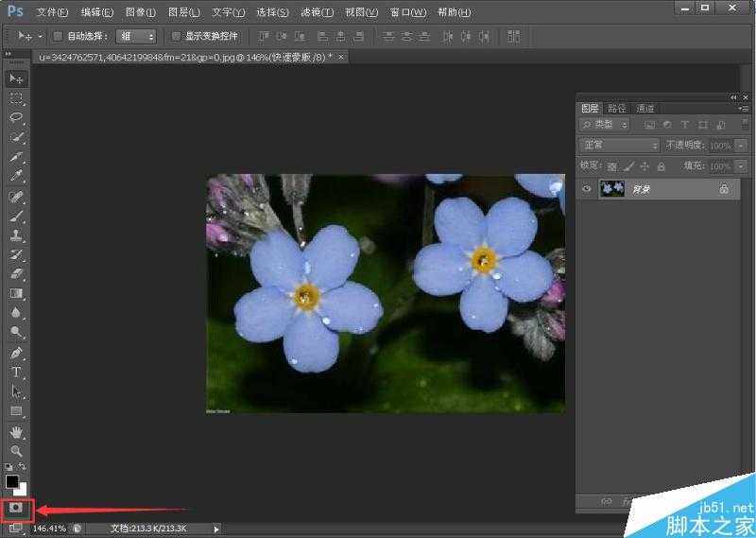Hide the 背景 layer with eye icon
The height and width of the screenshot is (538, 756).
tap(587, 189)
